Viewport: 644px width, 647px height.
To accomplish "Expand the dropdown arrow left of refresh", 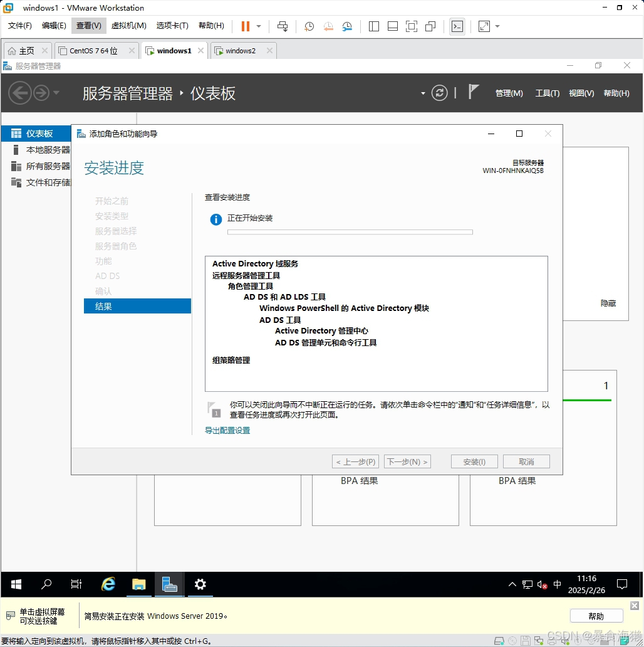I will point(423,93).
